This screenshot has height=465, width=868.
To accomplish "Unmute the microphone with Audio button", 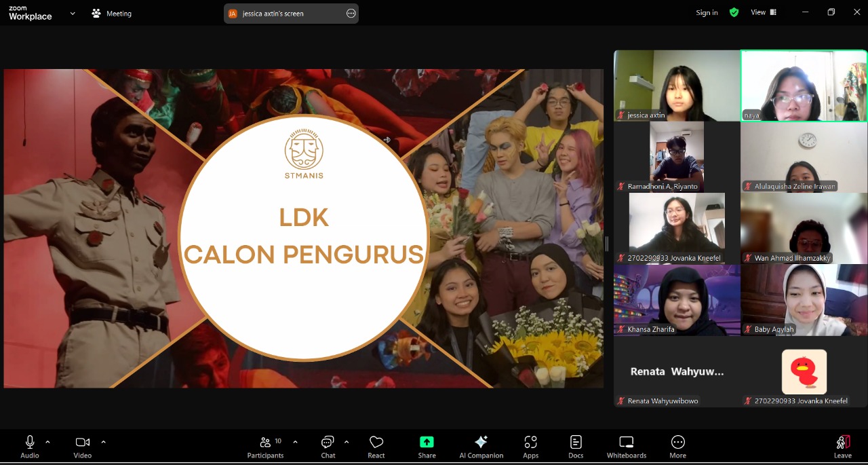I will point(30,447).
